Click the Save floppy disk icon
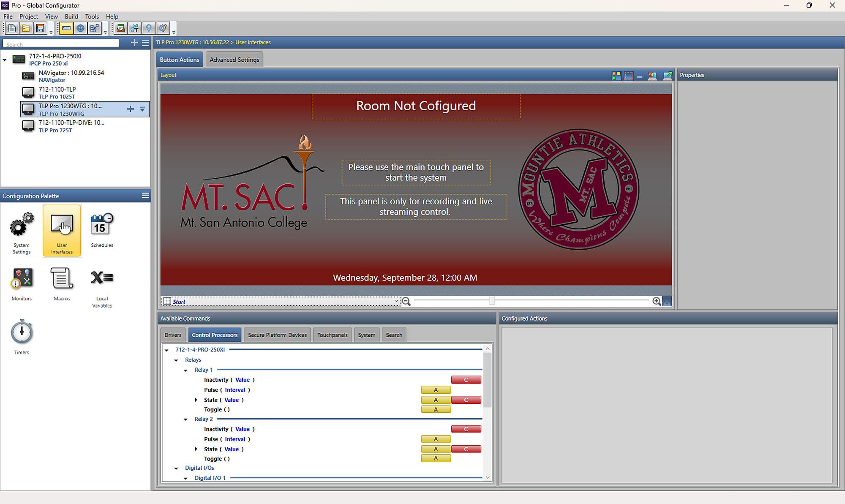 40,29
